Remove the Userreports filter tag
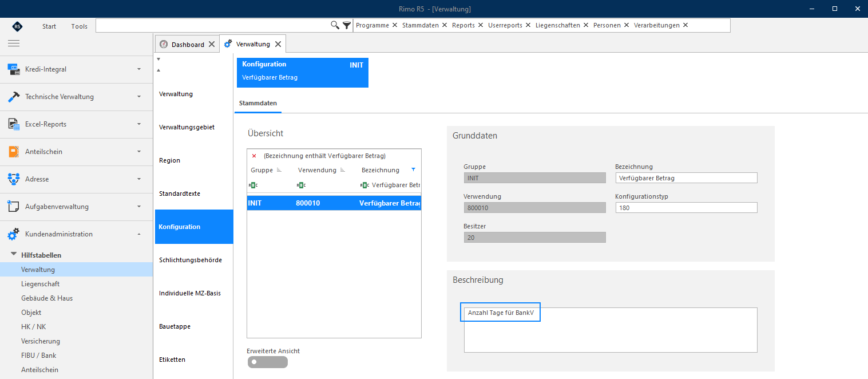Image resolution: width=868 pixels, height=379 pixels. [528, 25]
